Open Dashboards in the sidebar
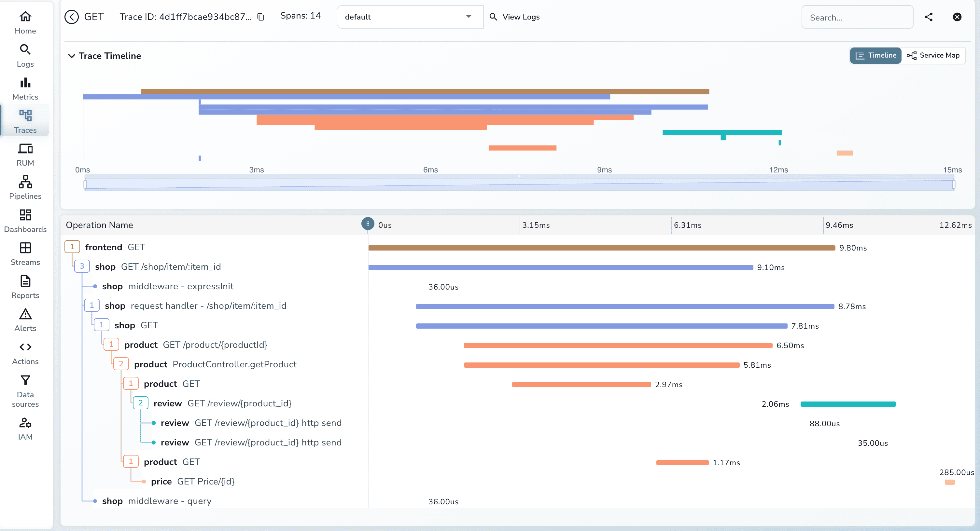This screenshot has width=980, height=531. [25, 221]
